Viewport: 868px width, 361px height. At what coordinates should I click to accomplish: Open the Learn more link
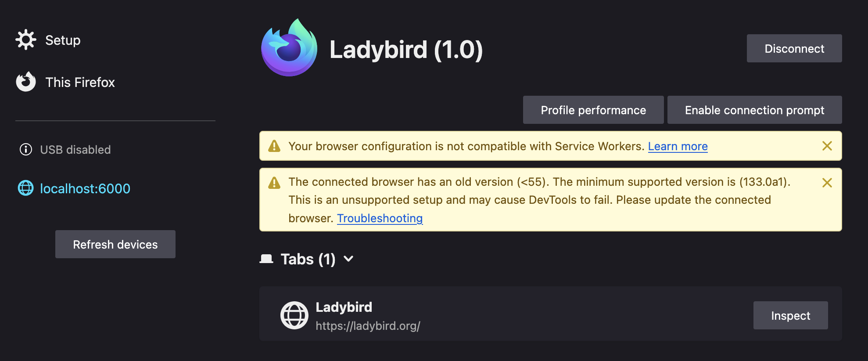coord(678,147)
